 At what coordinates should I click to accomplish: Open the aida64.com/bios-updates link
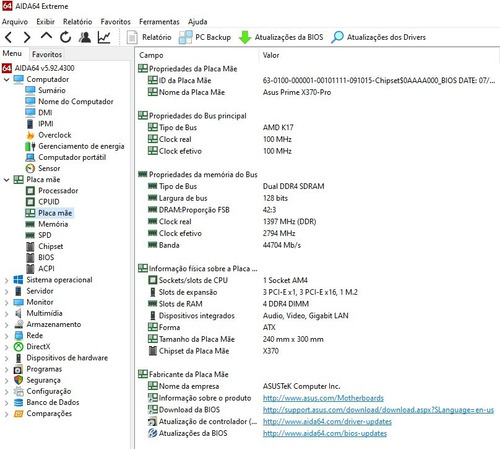click(x=325, y=433)
